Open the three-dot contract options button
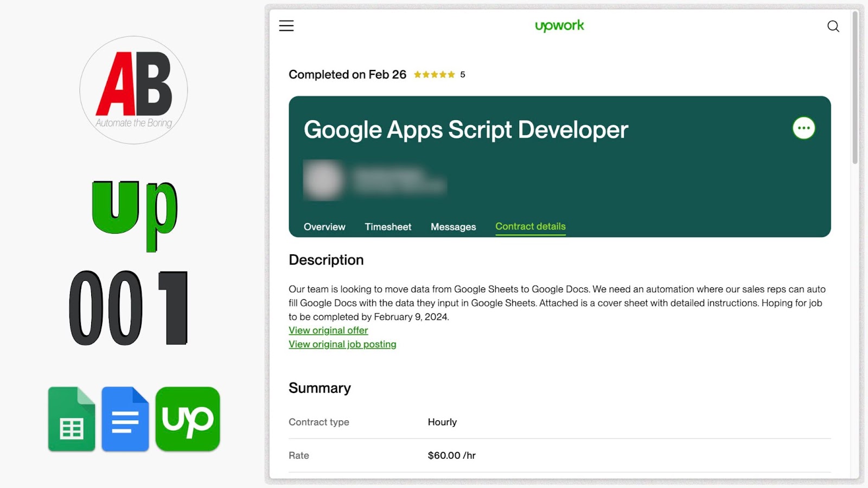868x488 pixels. coord(803,129)
